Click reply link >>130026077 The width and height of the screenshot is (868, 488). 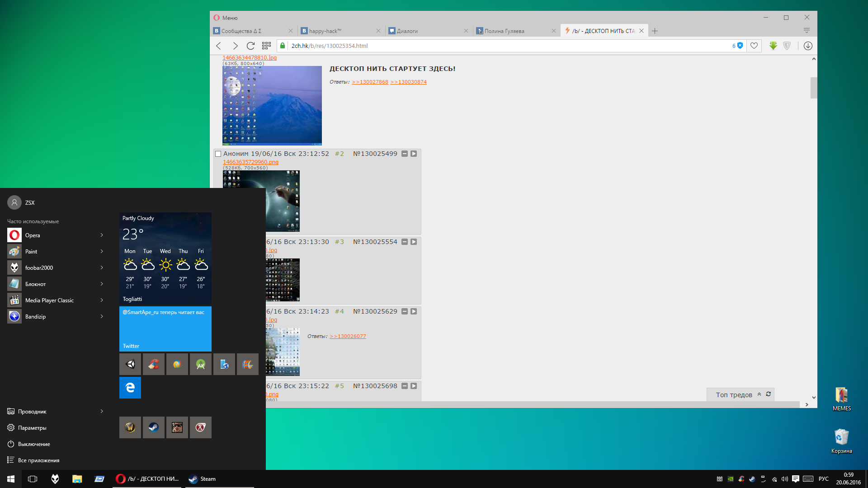click(x=348, y=336)
